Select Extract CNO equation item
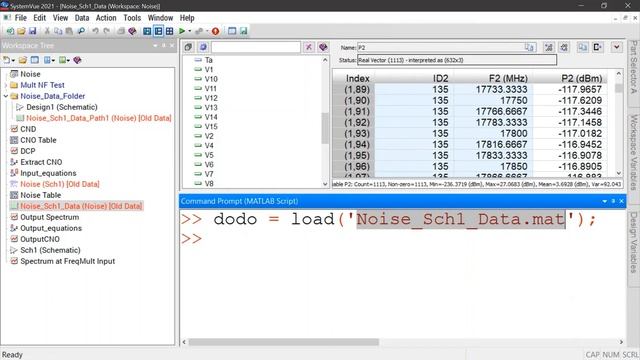Screen dimensions: 640x360 click(41, 162)
